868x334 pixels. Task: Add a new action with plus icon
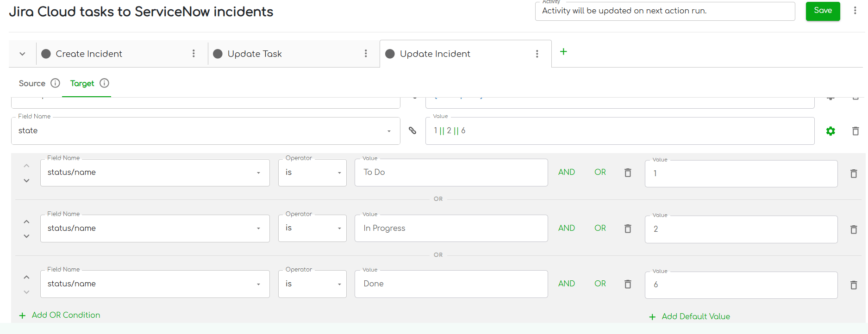coord(563,52)
